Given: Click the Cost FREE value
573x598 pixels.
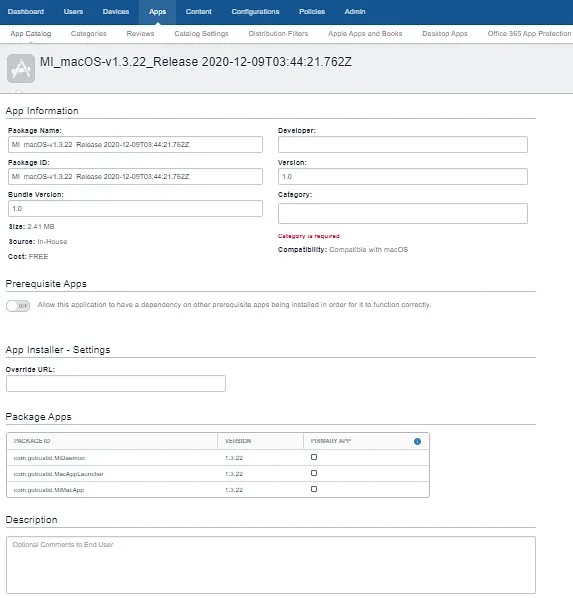Looking at the screenshot, I should point(38,257).
